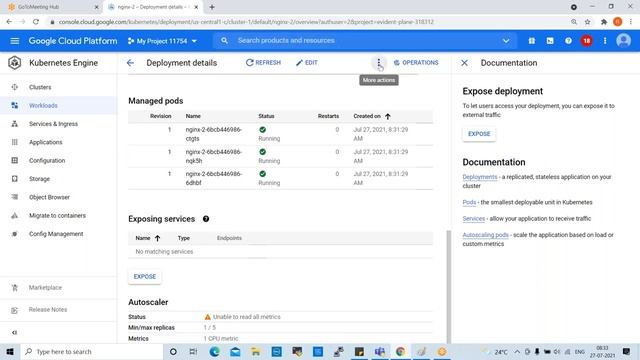Open the Pods documentation link
The width and height of the screenshot is (640, 360).
point(469,202)
